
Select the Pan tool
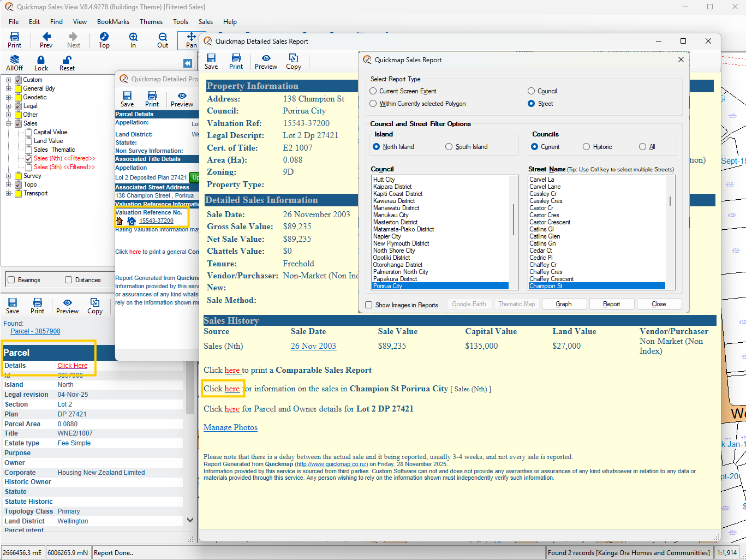click(191, 37)
